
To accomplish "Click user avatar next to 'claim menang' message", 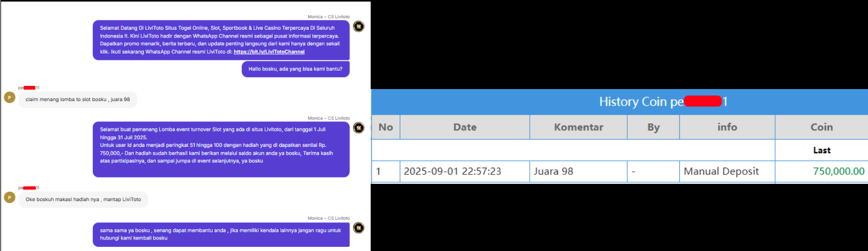I will tap(9, 97).
